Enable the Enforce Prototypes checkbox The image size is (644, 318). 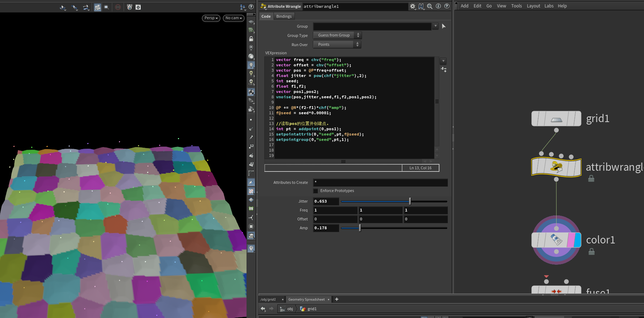pos(315,191)
